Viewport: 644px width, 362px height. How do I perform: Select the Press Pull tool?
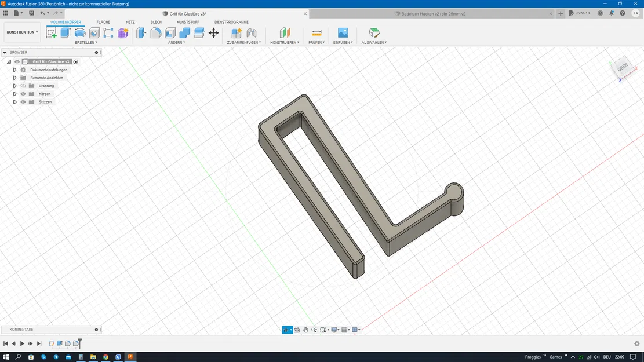click(x=141, y=33)
